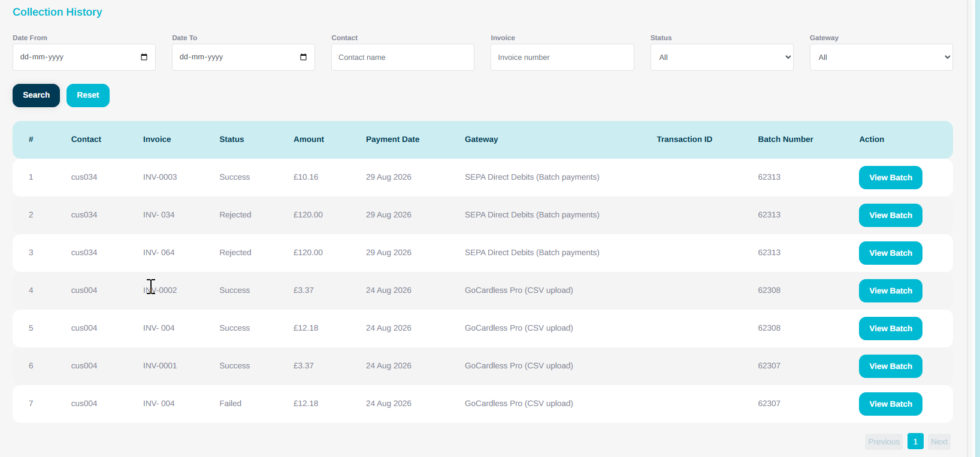Viewport: 980px width, 457px height.
Task: Click the Reset button
Action: coord(88,95)
